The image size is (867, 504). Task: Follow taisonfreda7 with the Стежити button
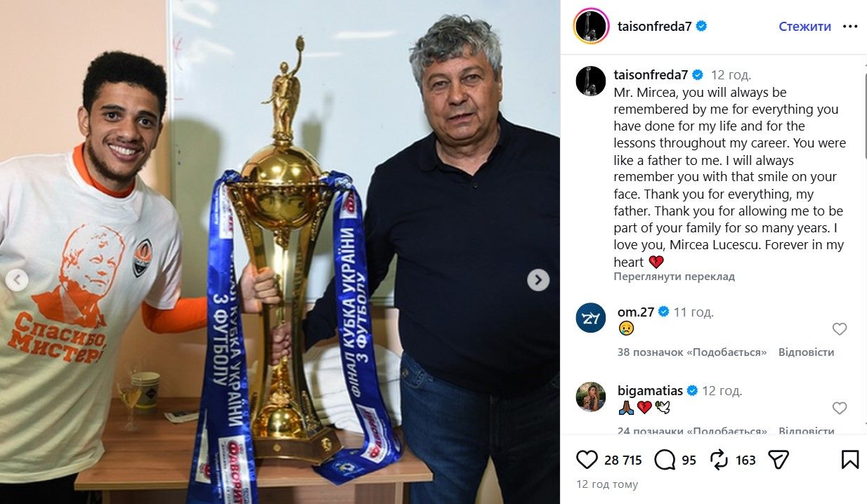[x=804, y=27]
